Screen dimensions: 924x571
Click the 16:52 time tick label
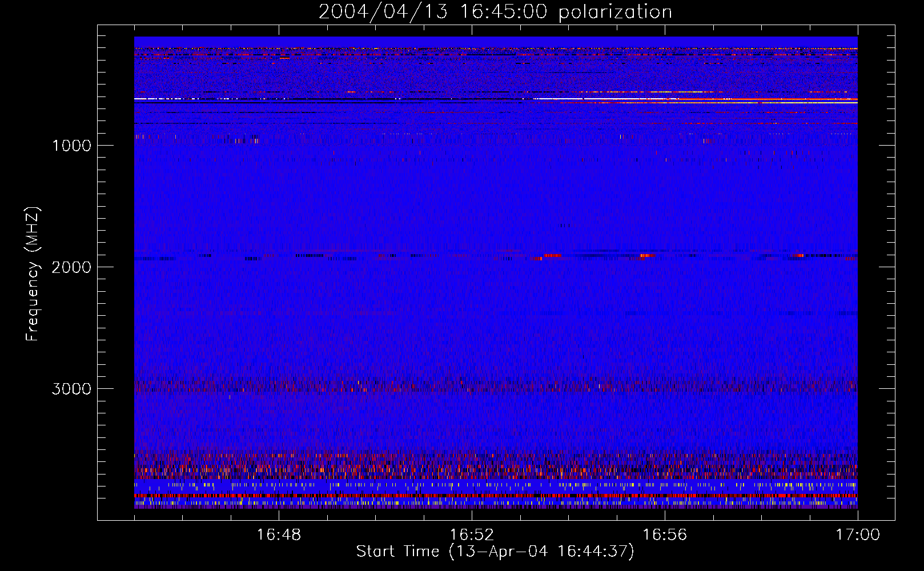pos(472,535)
